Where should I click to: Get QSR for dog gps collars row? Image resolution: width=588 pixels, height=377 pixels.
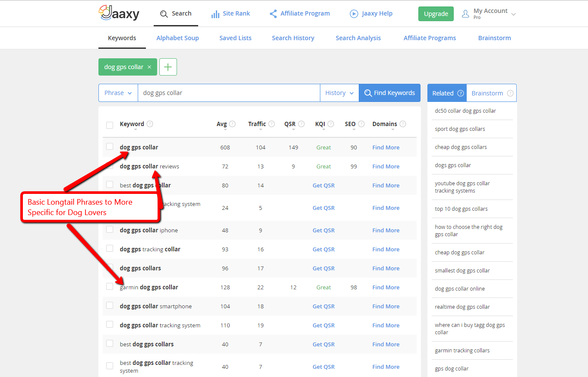323,268
